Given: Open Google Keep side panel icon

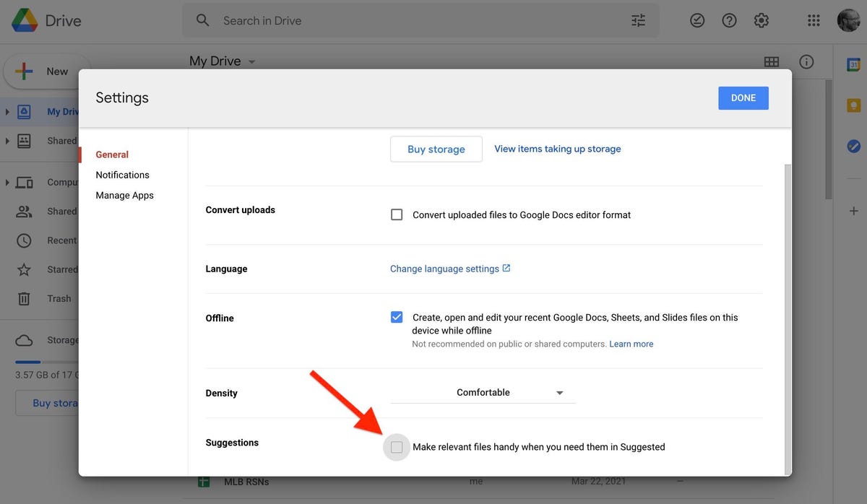Looking at the screenshot, I should tap(853, 105).
